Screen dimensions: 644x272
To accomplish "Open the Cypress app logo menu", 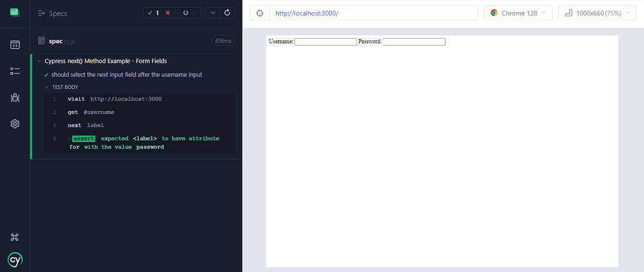I will 15,12.
